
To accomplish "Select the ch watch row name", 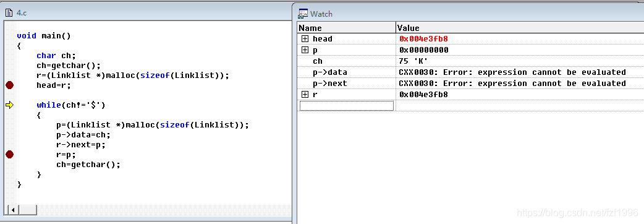I will pos(318,61).
